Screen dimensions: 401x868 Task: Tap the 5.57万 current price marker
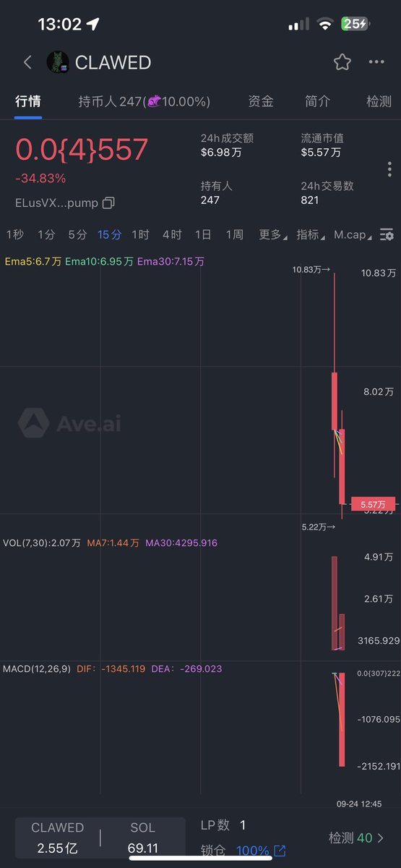pyautogui.click(x=373, y=504)
